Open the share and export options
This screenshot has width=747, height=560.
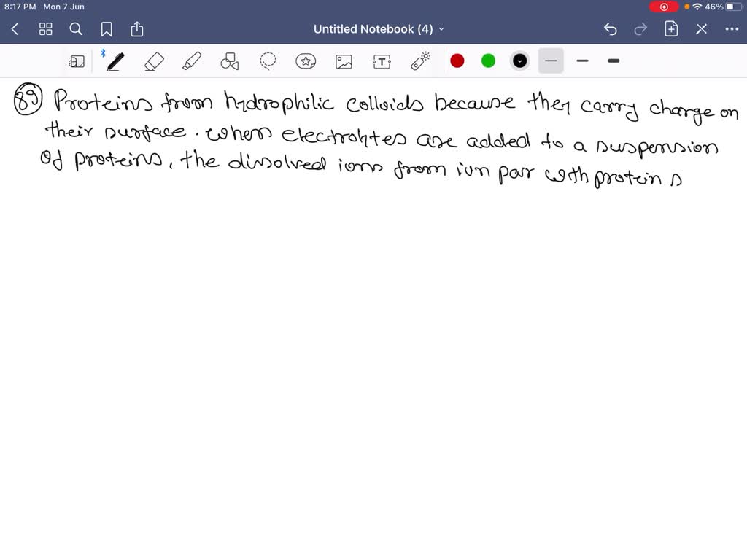[x=137, y=29]
